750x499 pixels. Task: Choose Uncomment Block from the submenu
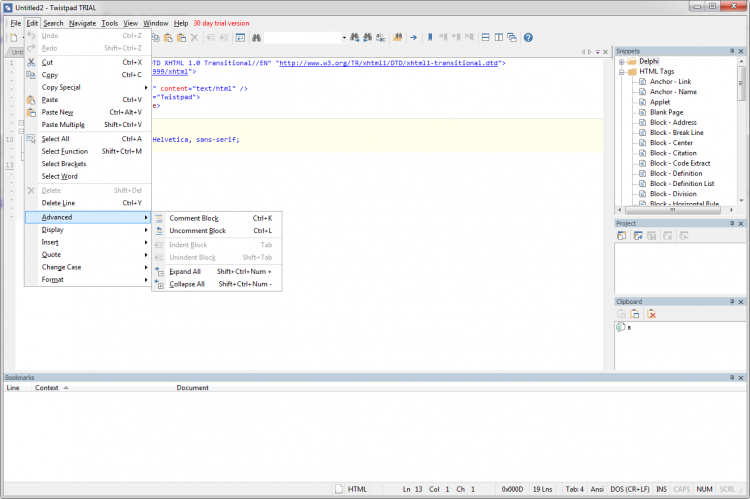coord(197,231)
